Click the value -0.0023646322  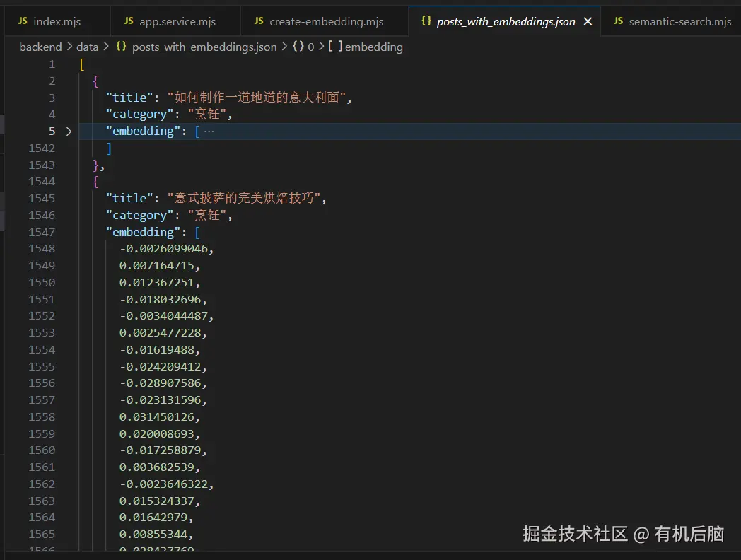point(163,484)
